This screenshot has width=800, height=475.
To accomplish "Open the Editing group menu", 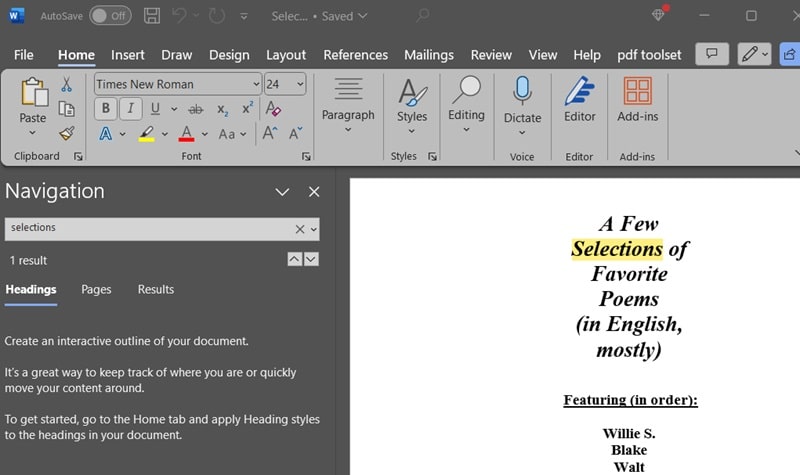I will pos(466,105).
